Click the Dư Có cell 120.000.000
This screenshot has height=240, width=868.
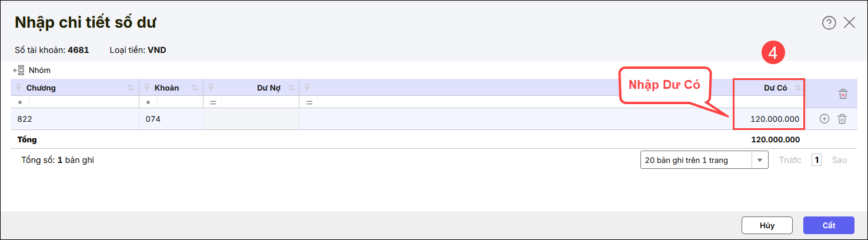coord(774,119)
